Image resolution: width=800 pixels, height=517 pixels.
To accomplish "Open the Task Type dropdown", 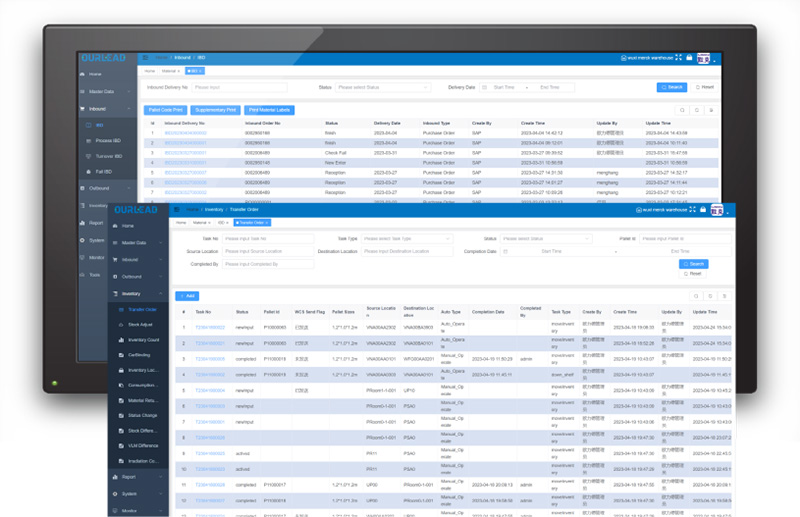I will coord(406,239).
